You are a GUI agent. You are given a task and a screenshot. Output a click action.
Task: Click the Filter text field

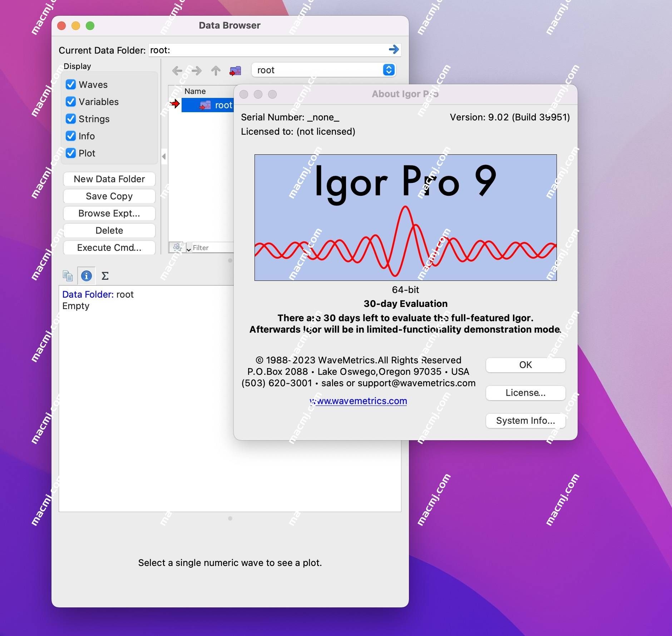pyautogui.click(x=212, y=248)
